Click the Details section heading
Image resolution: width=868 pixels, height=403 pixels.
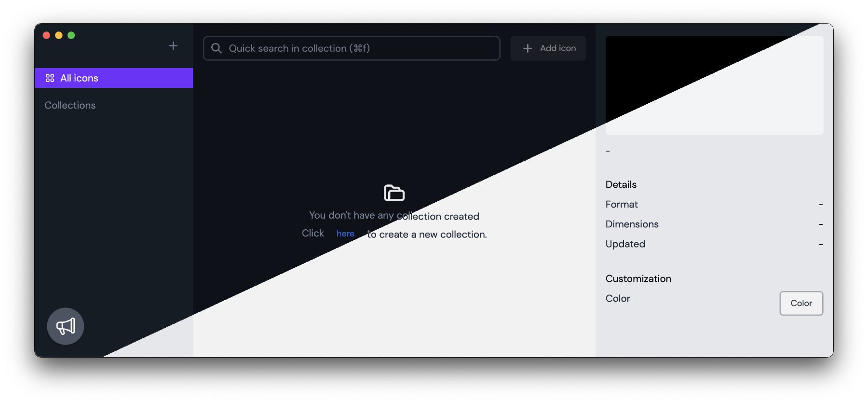pyautogui.click(x=621, y=184)
